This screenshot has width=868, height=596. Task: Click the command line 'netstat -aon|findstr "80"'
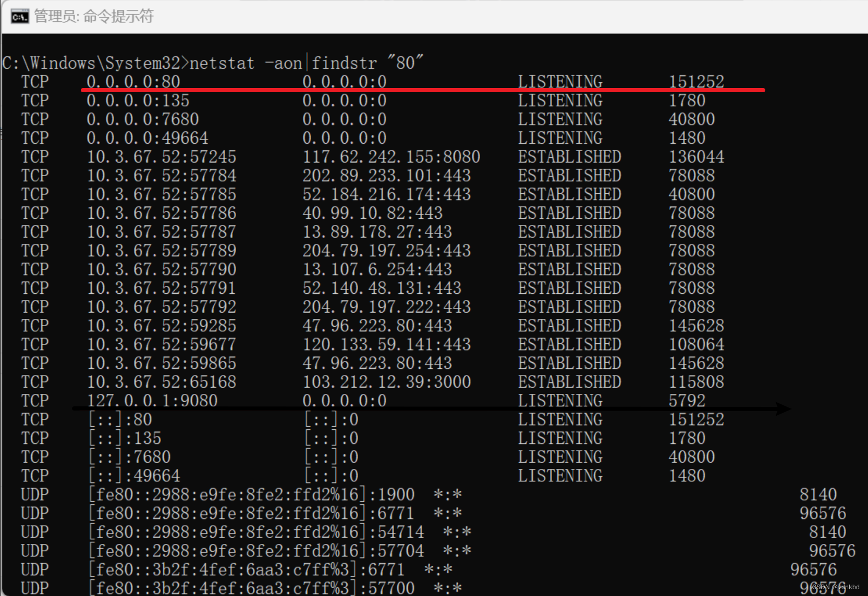[307, 63]
